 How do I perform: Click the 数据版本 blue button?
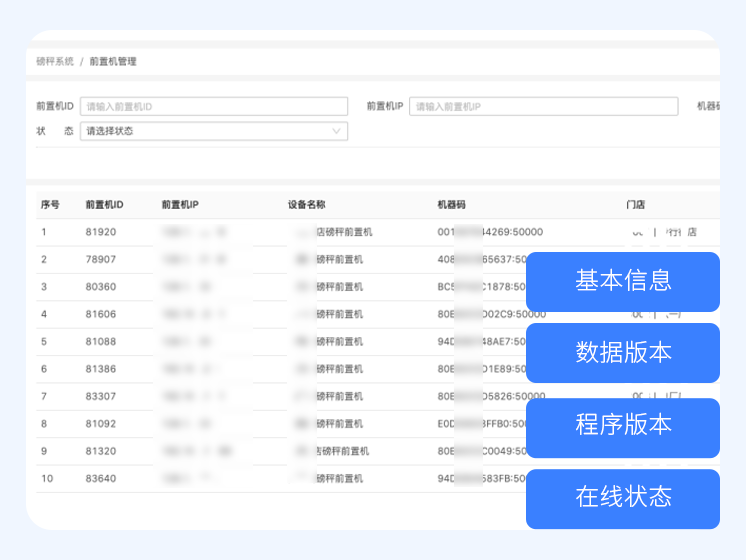622,352
